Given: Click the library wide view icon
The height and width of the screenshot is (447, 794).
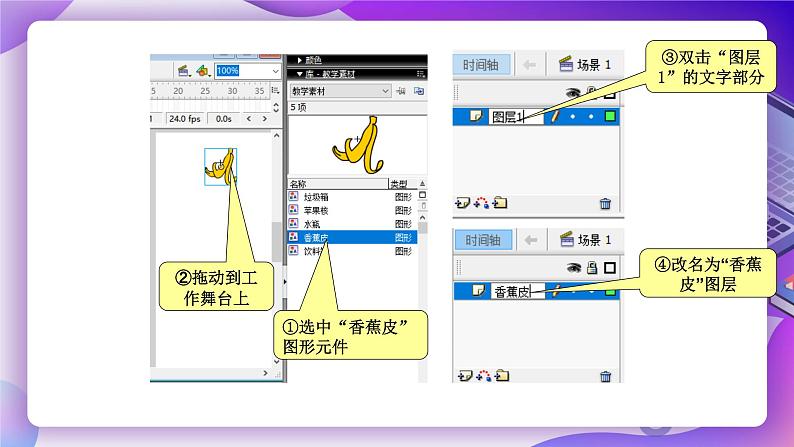Looking at the screenshot, I should click(x=423, y=195).
